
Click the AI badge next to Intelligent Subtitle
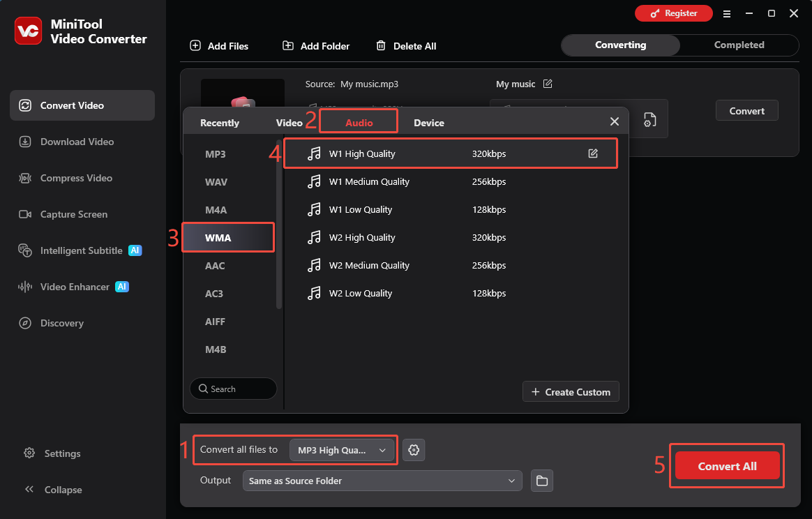(x=135, y=250)
